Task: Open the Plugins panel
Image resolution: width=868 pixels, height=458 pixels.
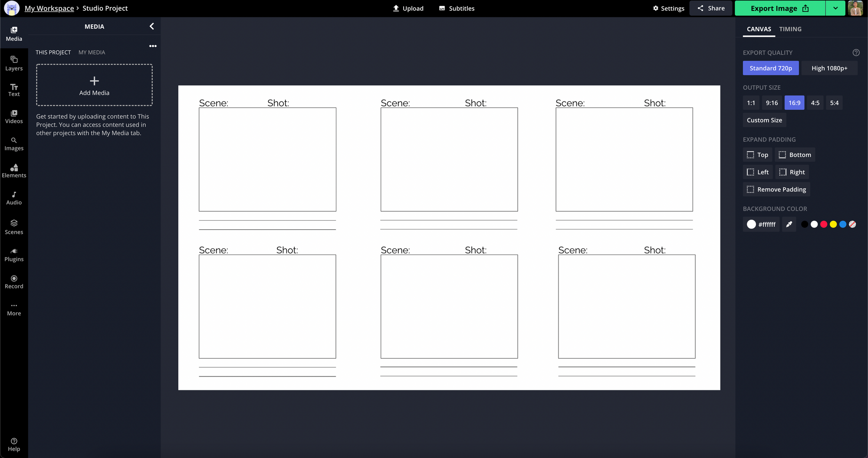Action: pos(14,255)
